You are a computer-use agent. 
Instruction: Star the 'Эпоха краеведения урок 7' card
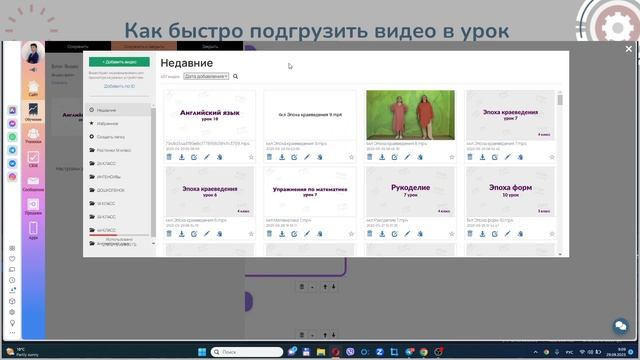(x=552, y=157)
